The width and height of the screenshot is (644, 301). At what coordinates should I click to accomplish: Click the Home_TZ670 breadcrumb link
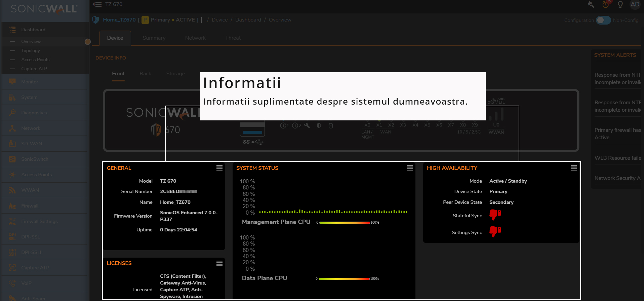click(119, 20)
